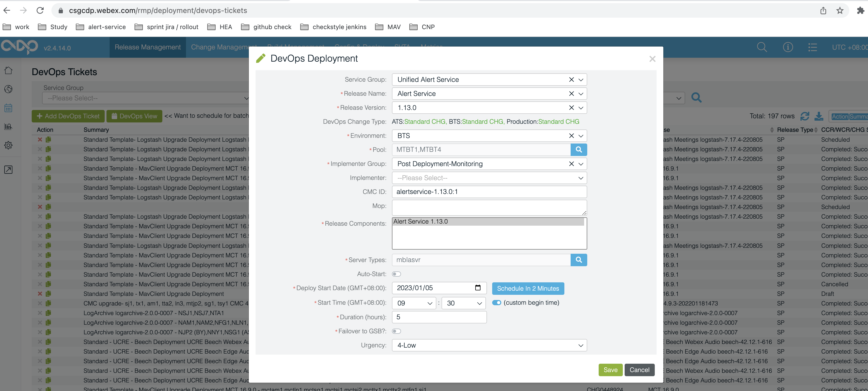Click the Server Types field showing mblasvr
This screenshot has height=391, width=868.
(x=481, y=260)
